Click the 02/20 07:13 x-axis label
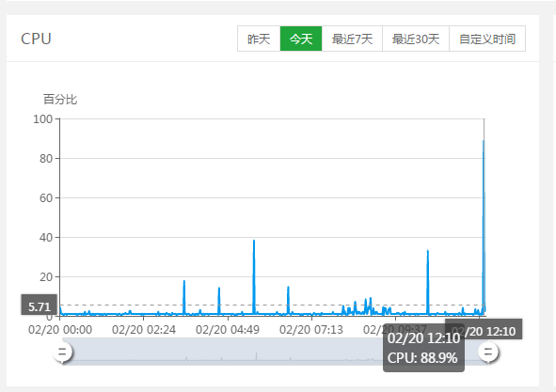 pyautogui.click(x=311, y=330)
